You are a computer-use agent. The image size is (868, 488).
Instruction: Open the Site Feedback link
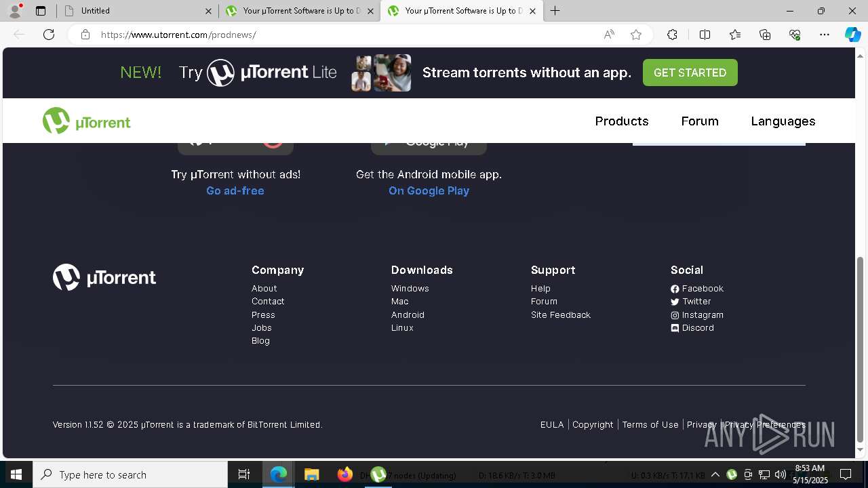click(x=561, y=315)
